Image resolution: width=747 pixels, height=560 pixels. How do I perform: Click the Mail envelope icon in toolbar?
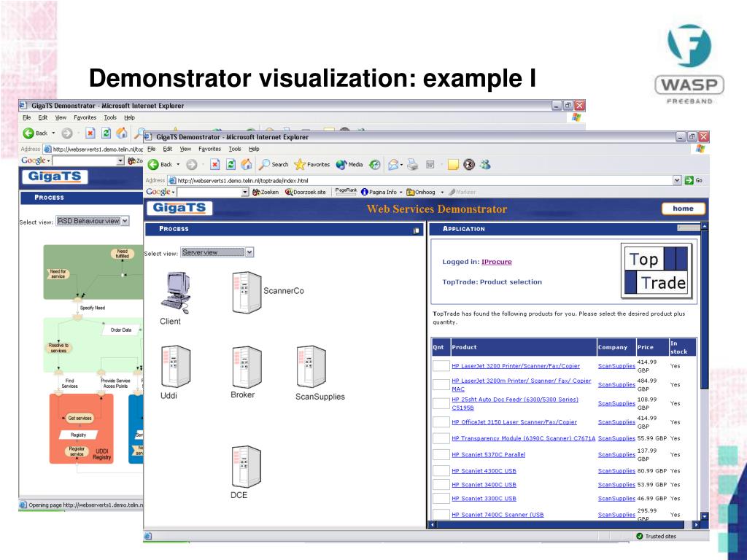[x=393, y=165]
